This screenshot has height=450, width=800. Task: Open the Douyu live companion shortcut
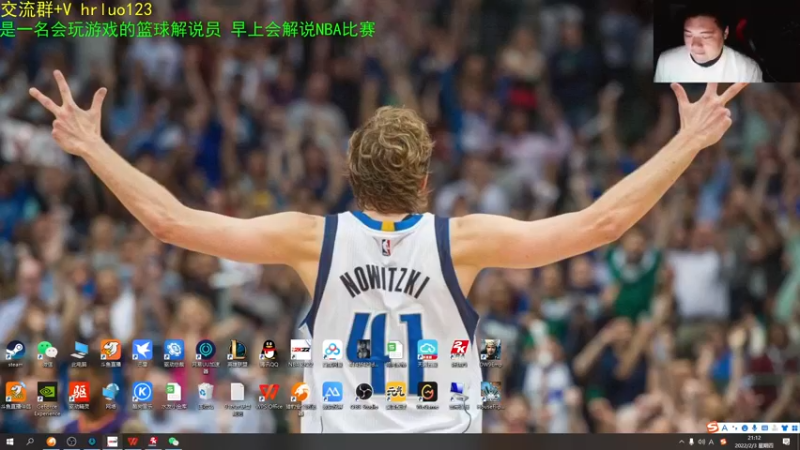(x=15, y=396)
